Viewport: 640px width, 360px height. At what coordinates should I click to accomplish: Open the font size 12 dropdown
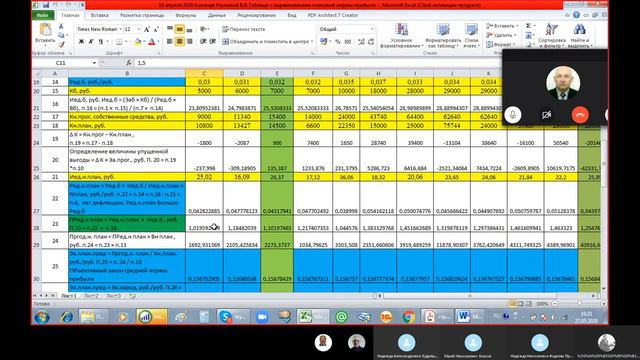click(139, 29)
